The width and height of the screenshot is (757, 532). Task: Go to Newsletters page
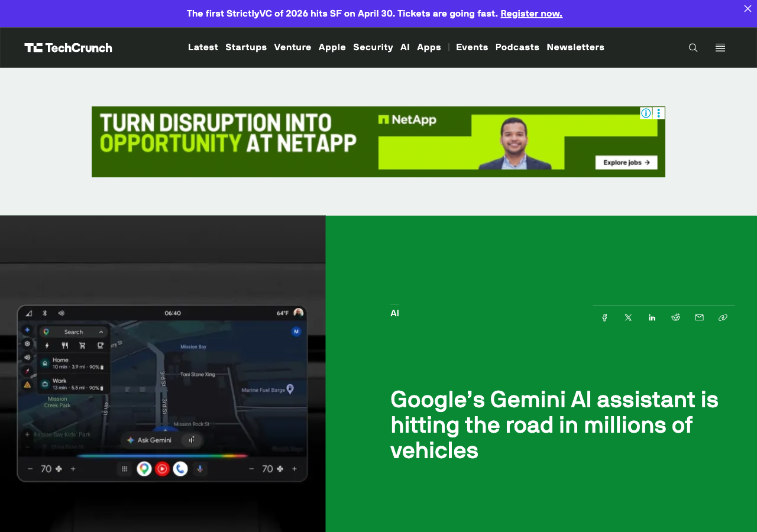point(575,47)
